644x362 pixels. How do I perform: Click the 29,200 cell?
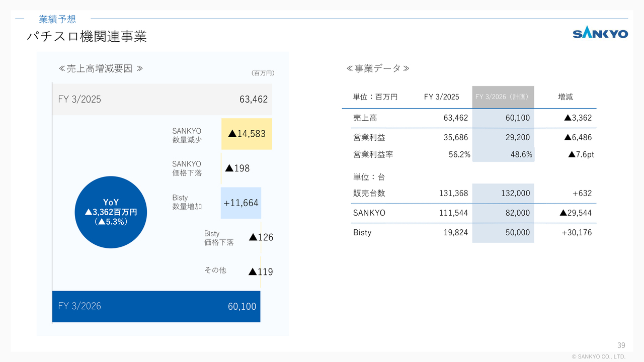518,137
